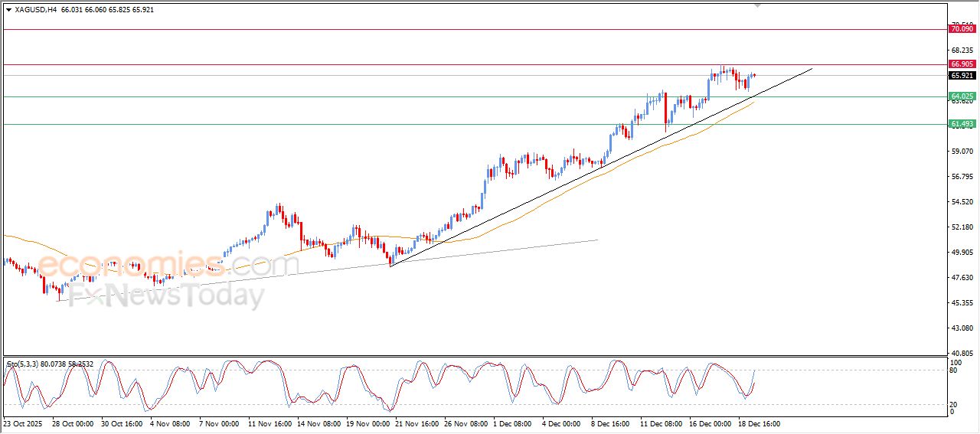980x434 pixels.
Task: Click the stochastic scale 20 level label
Action: coord(953,404)
